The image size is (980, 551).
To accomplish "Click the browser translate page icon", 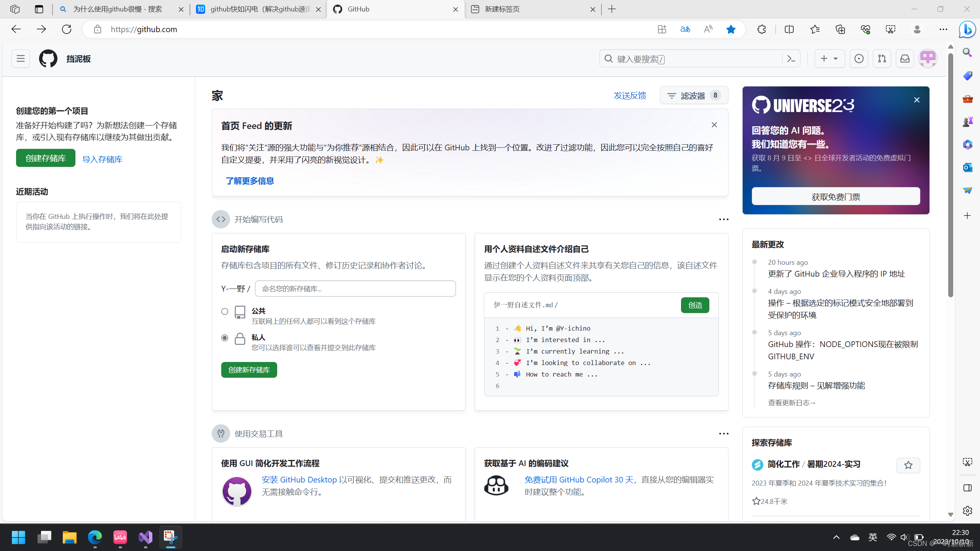I will 685,29.
